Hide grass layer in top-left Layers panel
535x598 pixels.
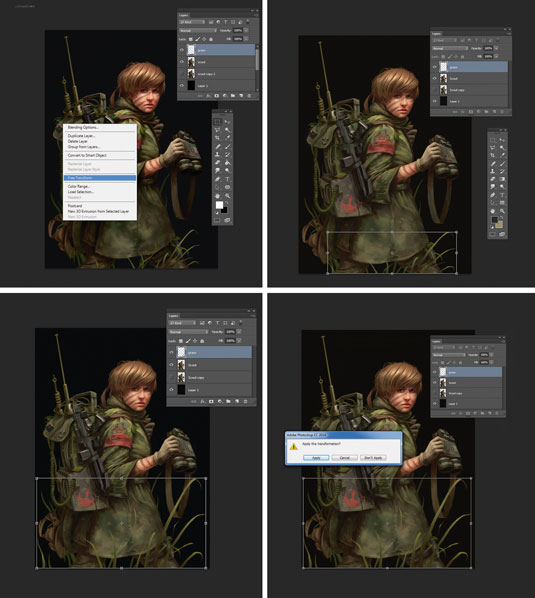pos(182,50)
